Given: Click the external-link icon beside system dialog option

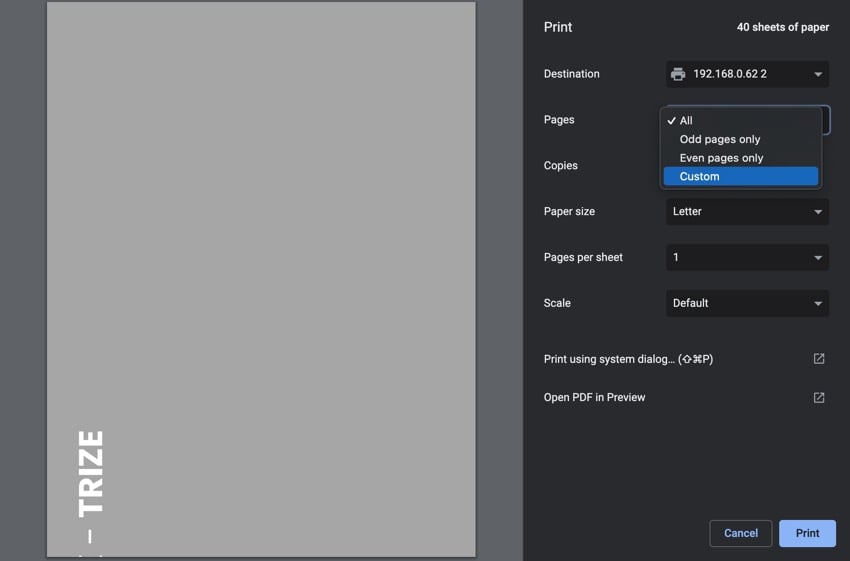Looking at the screenshot, I should coord(818,359).
